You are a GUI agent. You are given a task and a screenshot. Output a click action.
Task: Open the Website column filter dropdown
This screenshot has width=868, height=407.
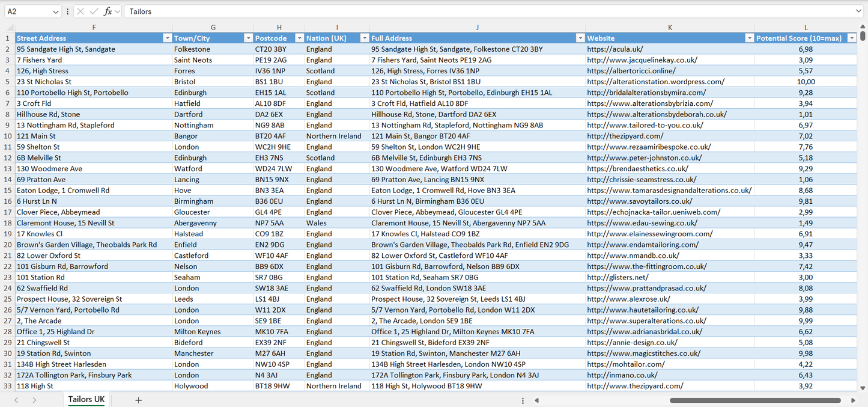(749, 37)
